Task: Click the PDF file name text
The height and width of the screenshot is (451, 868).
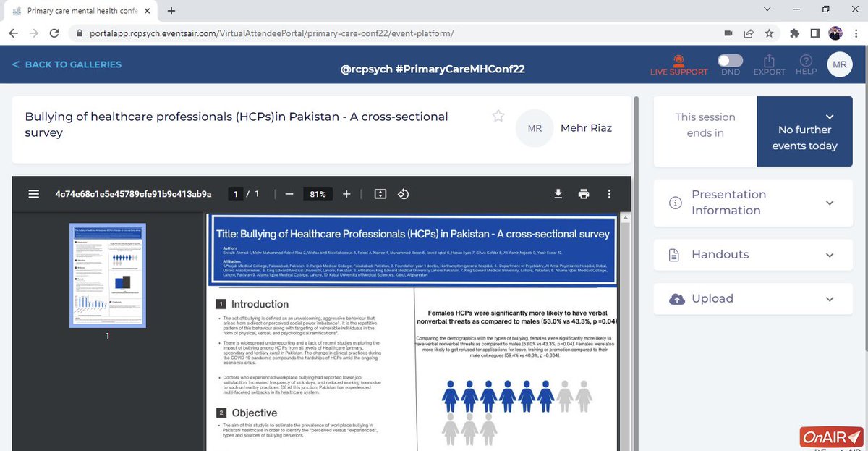Action: pyautogui.click(x=133, y=194)
